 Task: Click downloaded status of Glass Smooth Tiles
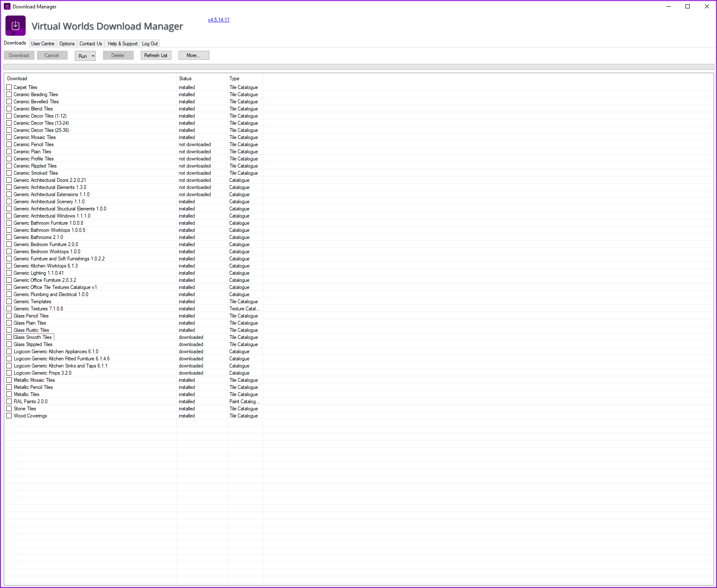click(191, 337)
